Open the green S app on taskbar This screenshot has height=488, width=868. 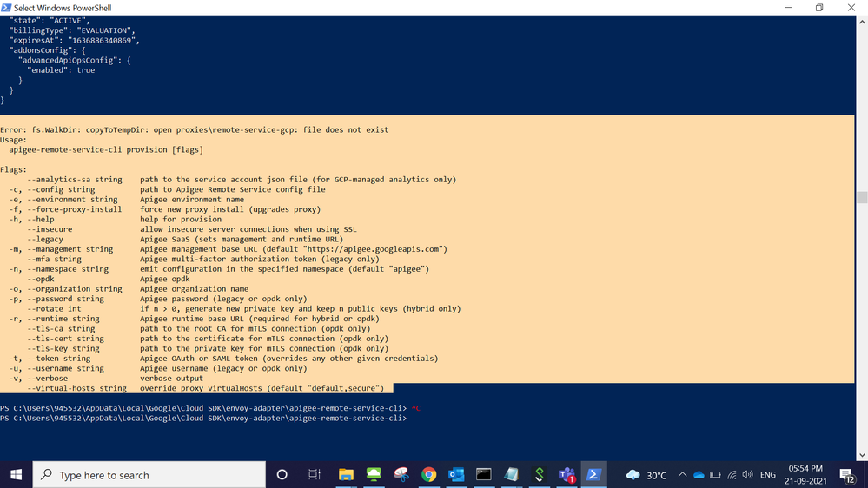(x=539, y=475)
